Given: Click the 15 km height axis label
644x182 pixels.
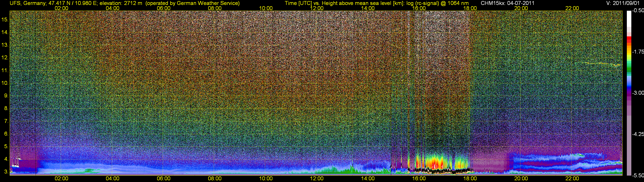Looking at the screenshot, I should 5,19.
